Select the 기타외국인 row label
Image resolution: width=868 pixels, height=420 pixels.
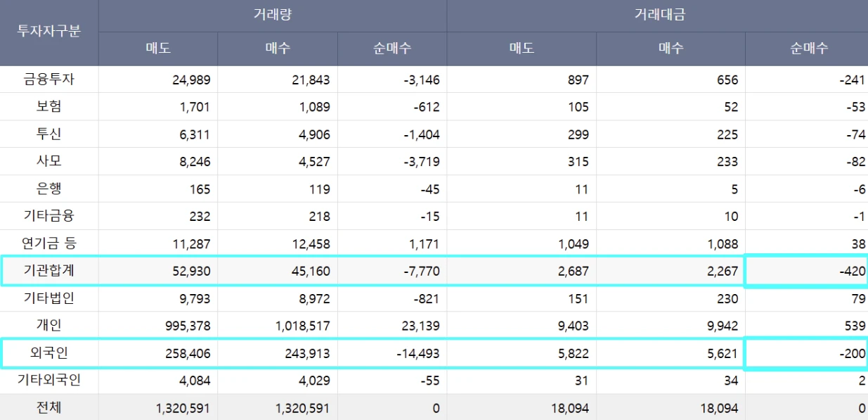tap(49, 381)
